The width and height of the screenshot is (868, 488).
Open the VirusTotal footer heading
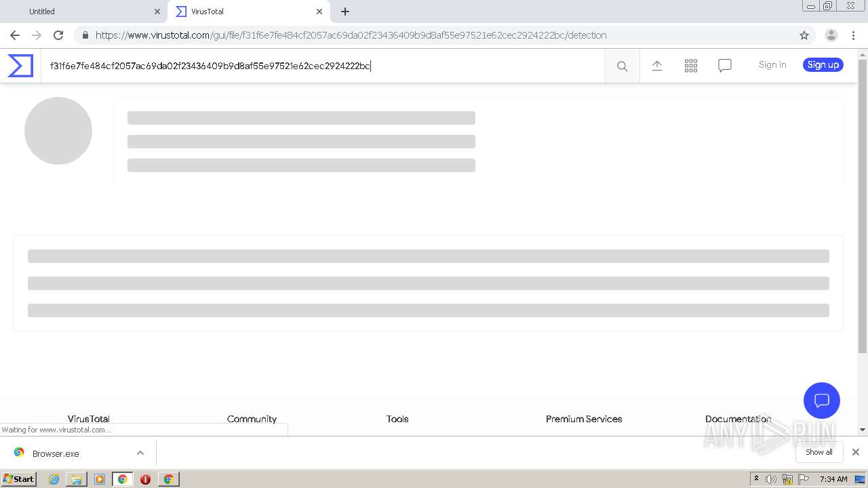coord(89,419)
